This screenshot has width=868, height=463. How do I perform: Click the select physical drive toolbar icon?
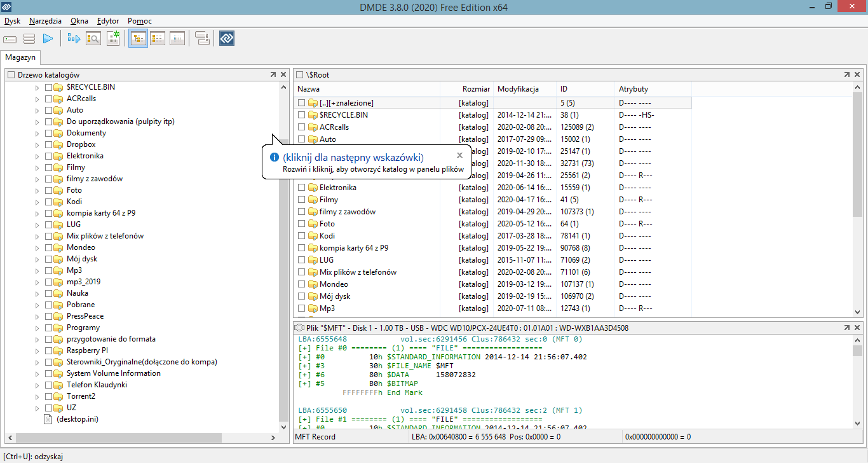click(x=10, y=39)
